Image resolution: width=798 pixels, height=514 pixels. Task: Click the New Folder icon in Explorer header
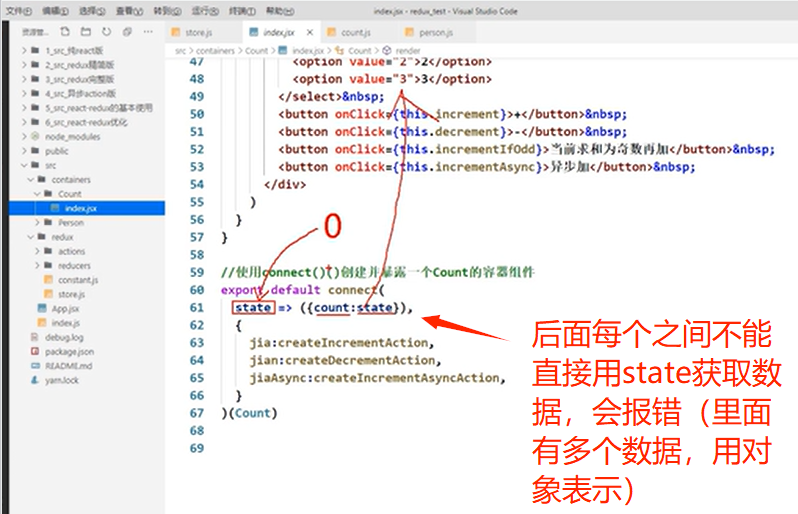click(86, 32)
